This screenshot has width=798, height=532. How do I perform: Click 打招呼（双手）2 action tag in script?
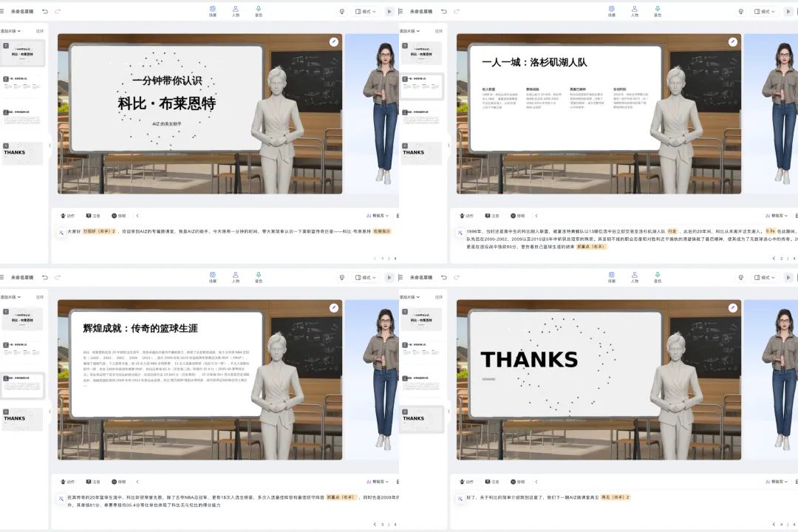click(100, 231)
